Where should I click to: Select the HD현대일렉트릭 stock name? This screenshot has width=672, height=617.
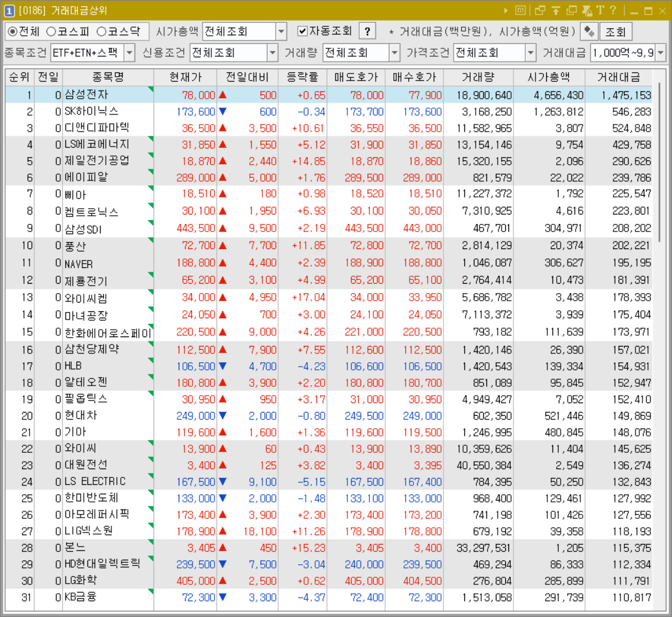(102, 564)
